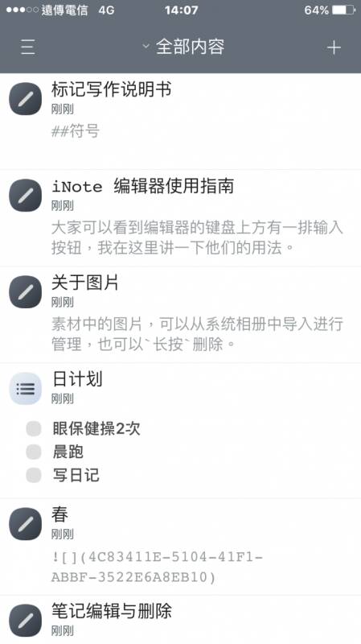Image resolution: width=361 pixels, height=644 pixels.
Task: Tap the plus icon to add note
Action: click(x=334, y=47)
